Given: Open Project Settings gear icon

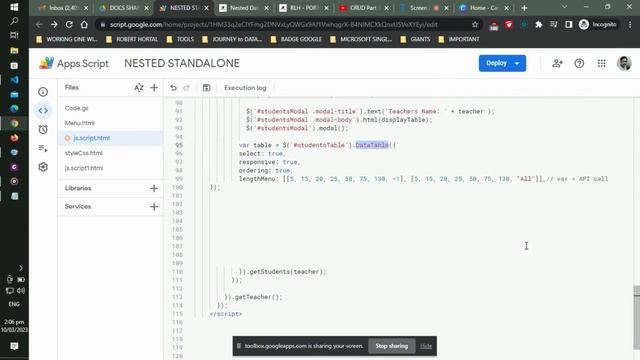Looking at the screenshot, I should [x=43, y=167].
